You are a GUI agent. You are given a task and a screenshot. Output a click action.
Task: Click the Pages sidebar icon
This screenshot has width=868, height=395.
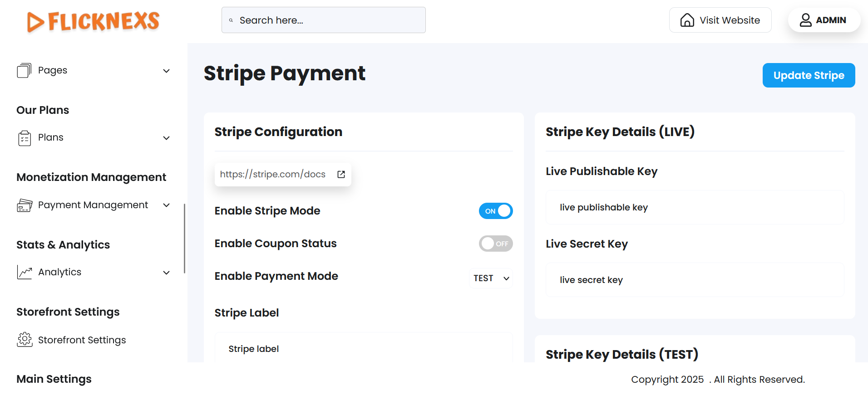pyautogui.click(x=24, y=70)
